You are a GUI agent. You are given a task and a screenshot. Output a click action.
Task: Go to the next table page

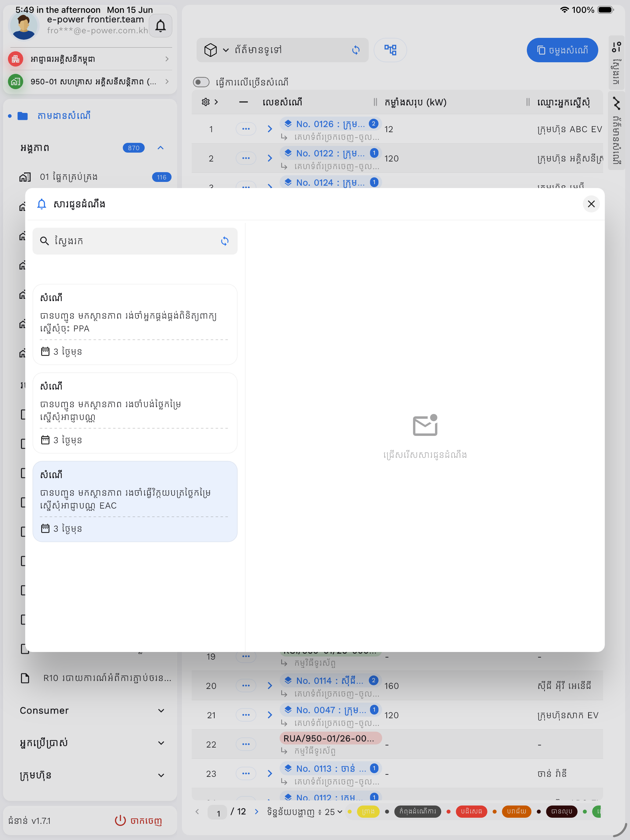256,812
